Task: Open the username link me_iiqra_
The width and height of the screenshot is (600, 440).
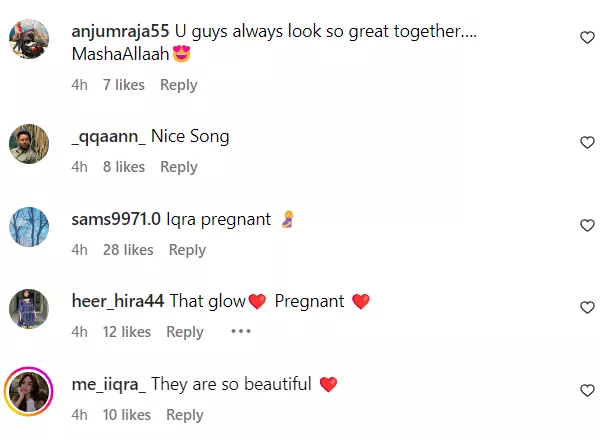Action: click(109, 384)
